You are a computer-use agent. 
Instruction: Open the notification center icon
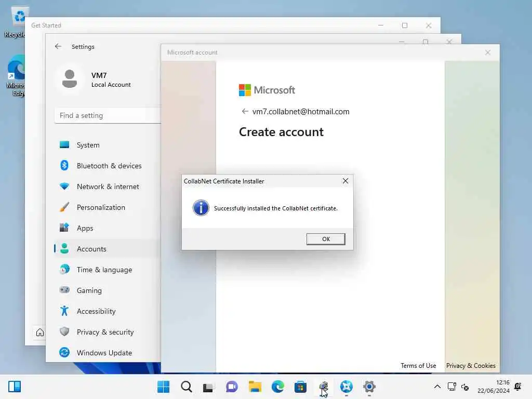[518, 387]
